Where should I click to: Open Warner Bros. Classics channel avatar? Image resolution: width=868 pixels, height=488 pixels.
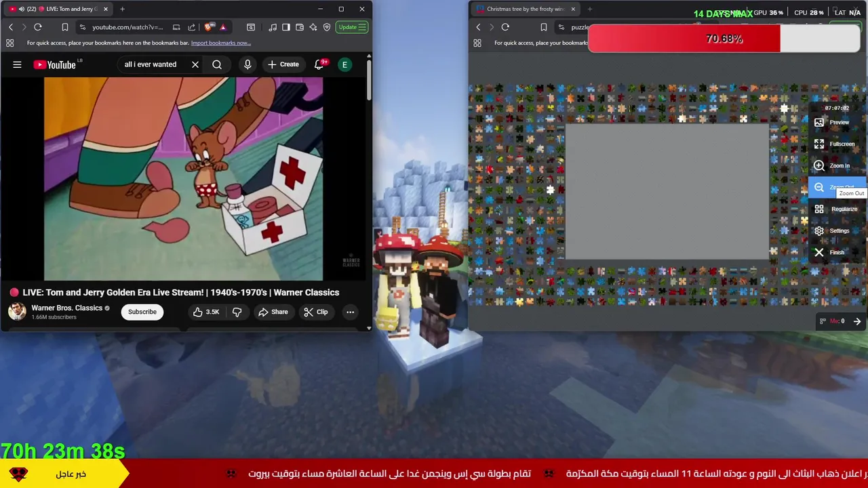click(x=17, y=312)
